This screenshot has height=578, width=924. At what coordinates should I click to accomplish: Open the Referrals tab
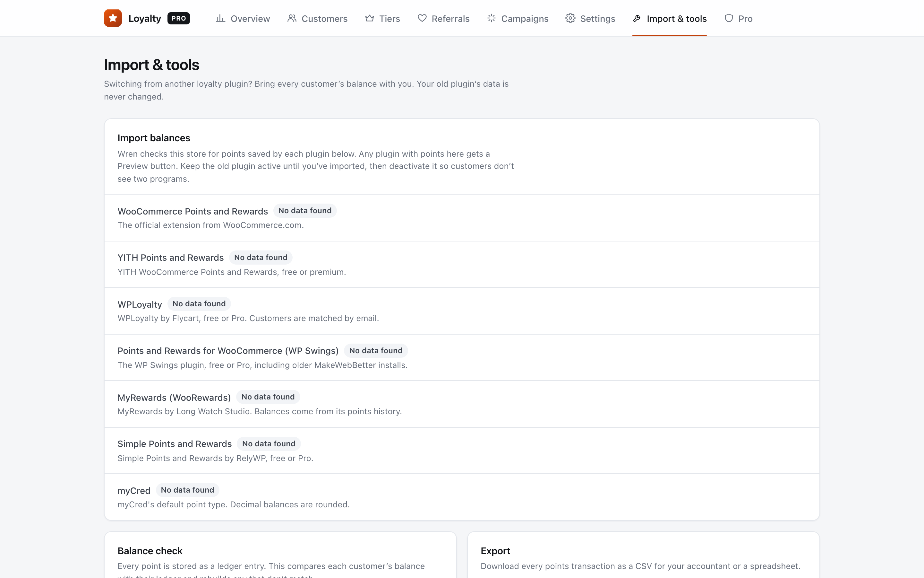(443, 18)
